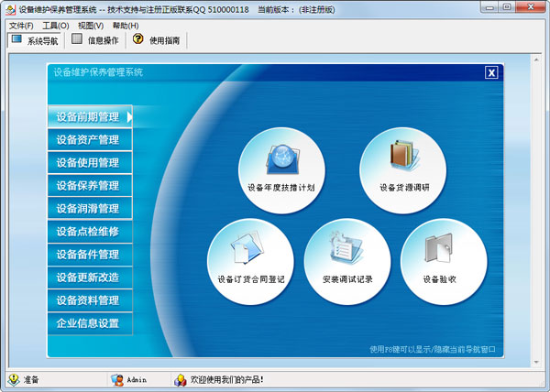Click the 准备 status bar icon

pyautogui.click(x=14, y=379)
